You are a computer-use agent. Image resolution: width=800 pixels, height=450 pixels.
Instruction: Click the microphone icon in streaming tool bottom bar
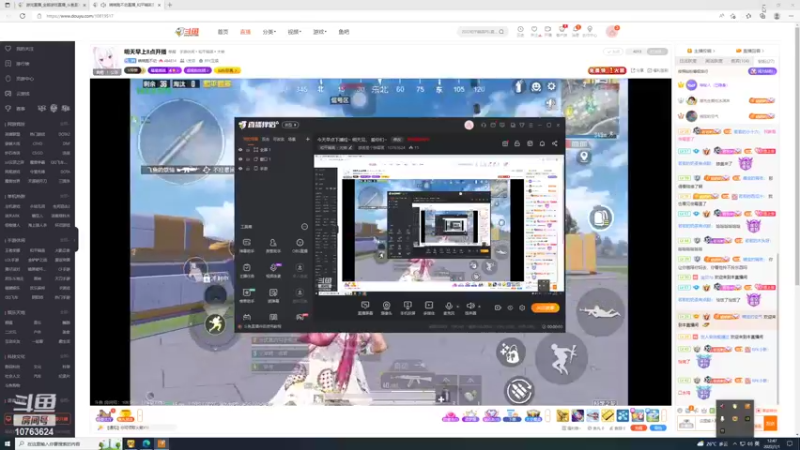[448, 306]
